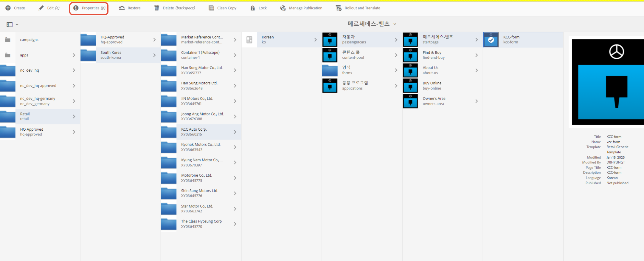644x261 pixels.
Task: Click the Create plus icon
Action: [8, 8]
